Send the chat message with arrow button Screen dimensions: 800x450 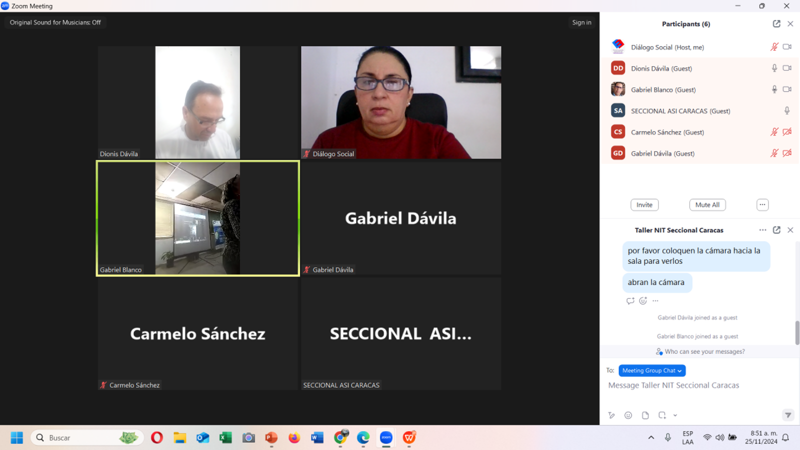coord(788,415)
